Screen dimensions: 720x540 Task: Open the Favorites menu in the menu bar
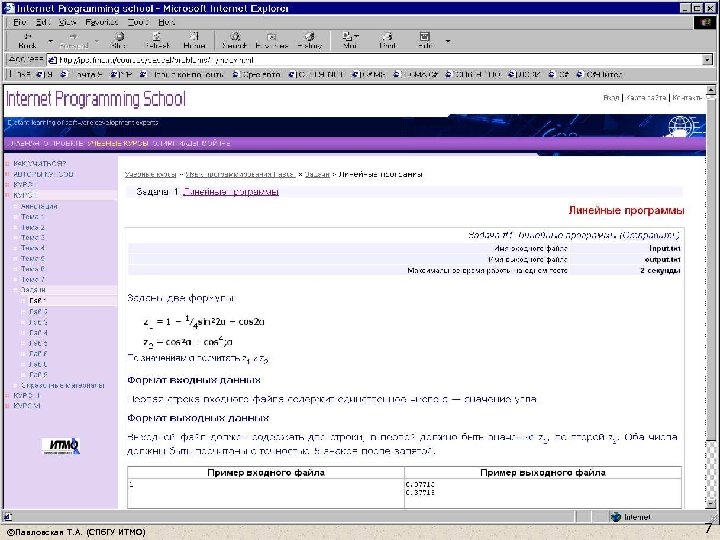tap(101, 22)
